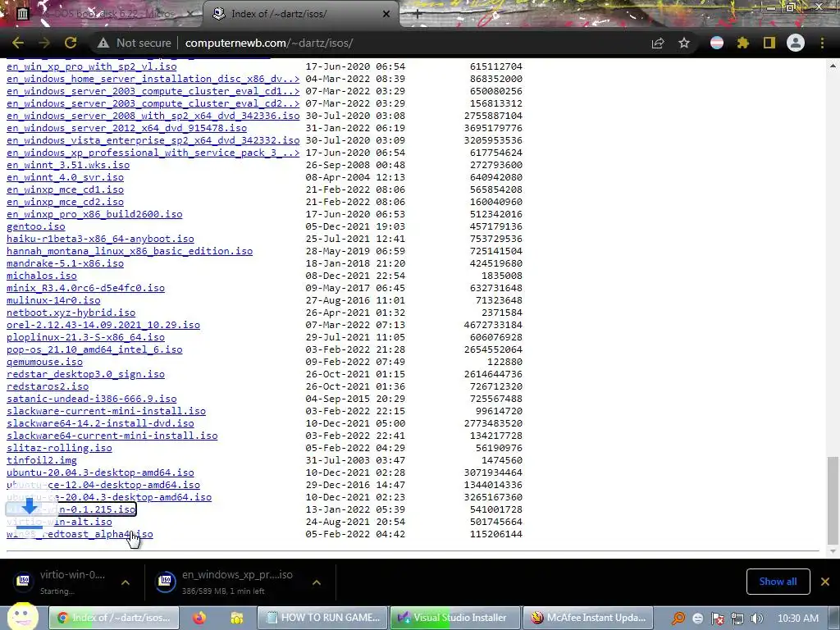Open en_winnt_3.51.wks.iso link
Viewport: 840px width, 630px height.
(68, 165)
